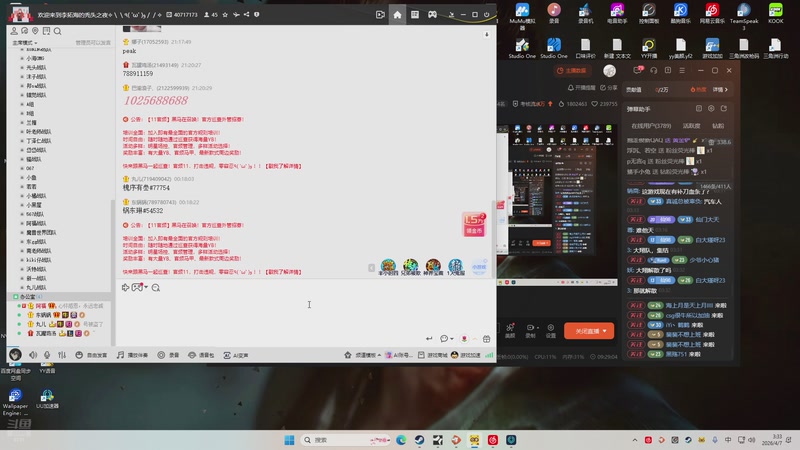The height and width of the screenshot is (450, 800).
Task: Open the messages icon with red badge
Action: (637, 70)
